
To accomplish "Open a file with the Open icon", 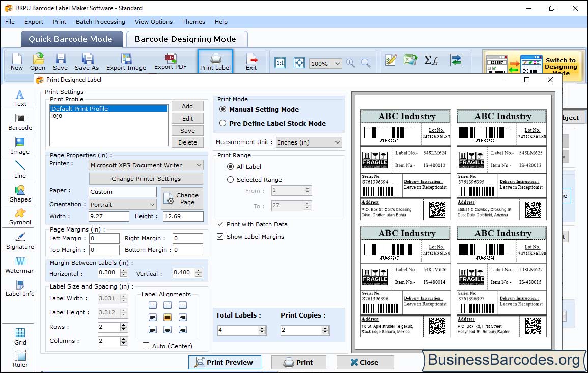I will [x=38, y=62].
